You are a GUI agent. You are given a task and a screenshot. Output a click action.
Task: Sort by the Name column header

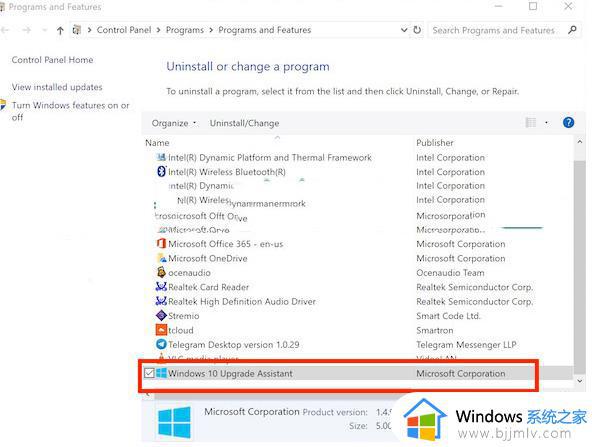157,143
